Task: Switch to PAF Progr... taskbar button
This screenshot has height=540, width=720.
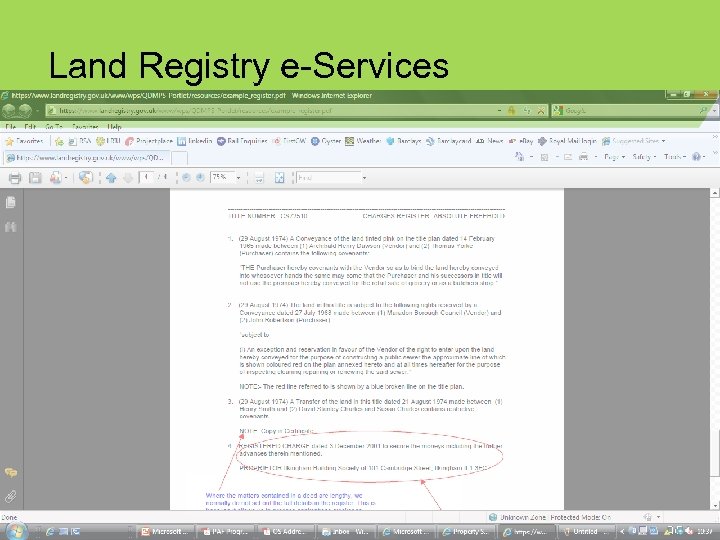Action: point(226,532)
